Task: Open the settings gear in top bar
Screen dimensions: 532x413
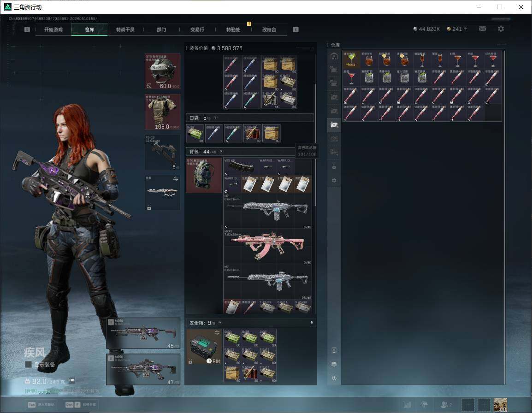Action: click(x=501, y=29)
